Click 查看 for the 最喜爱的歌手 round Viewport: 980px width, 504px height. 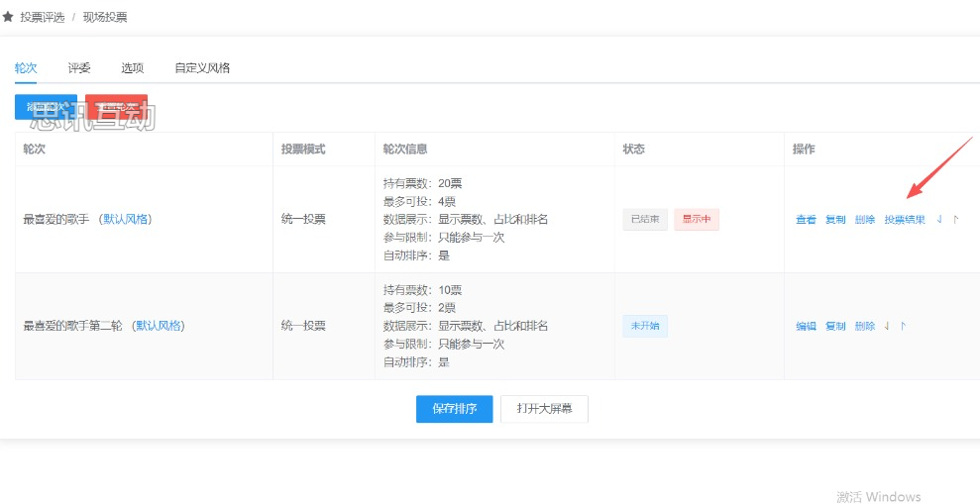pyautogui.click(x=806, y=220)
